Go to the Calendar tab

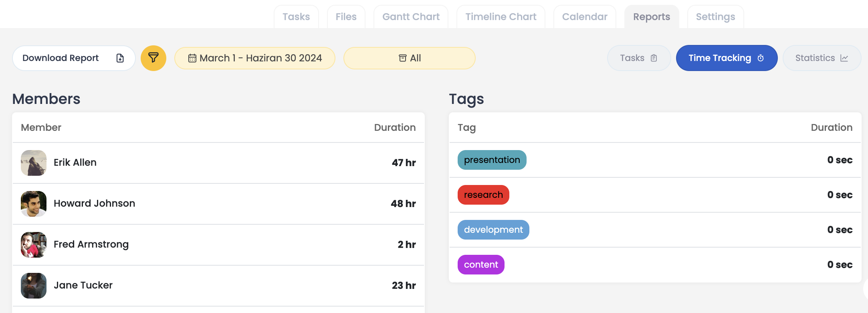click(x=584, y=17)
